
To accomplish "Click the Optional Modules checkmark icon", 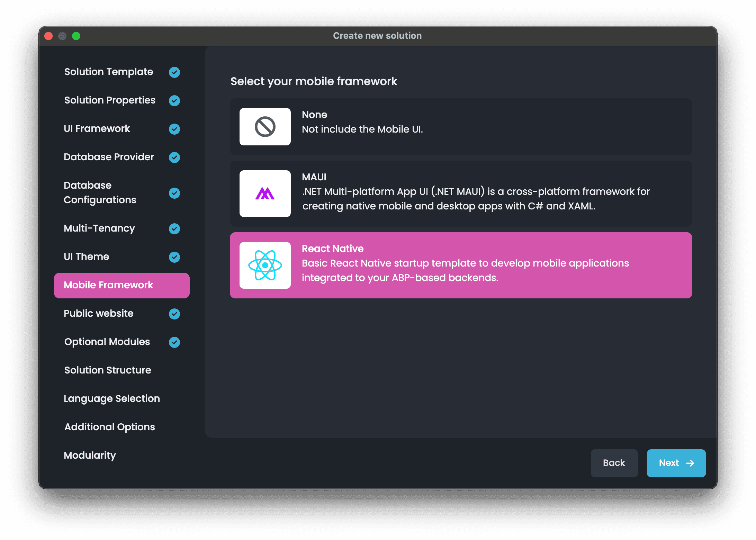I will 174,342.
